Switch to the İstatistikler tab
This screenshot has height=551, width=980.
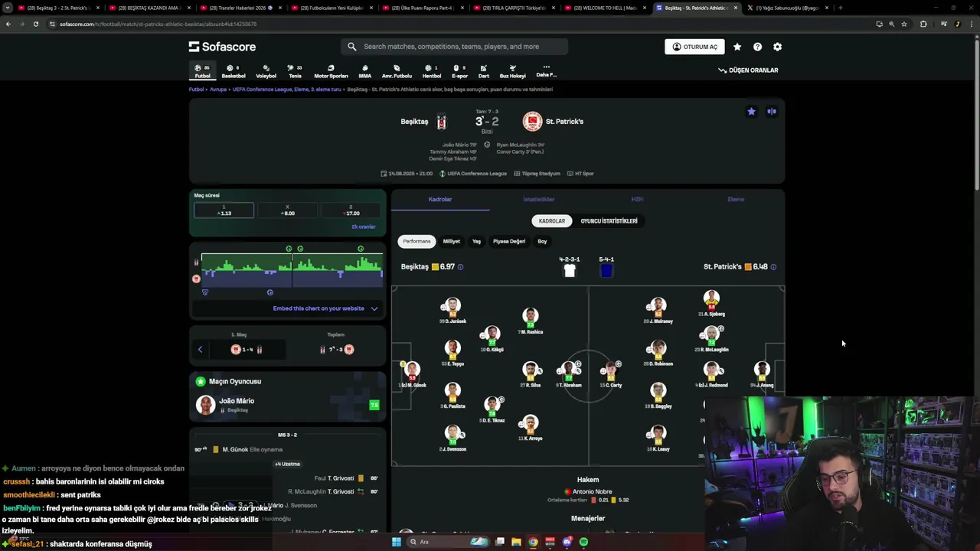tap(538, 199)
